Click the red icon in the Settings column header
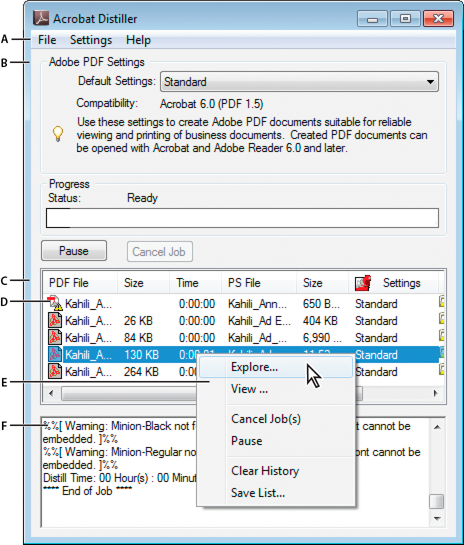The height and width of the screenshot is (545, 464). tap(363, 283)
